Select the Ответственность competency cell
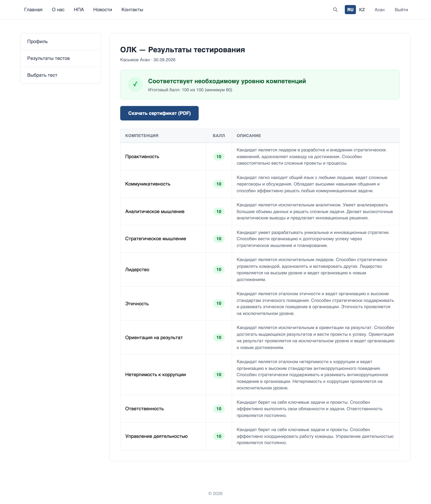This screenshot has width=431, height=504. click(x=163, y=409)
